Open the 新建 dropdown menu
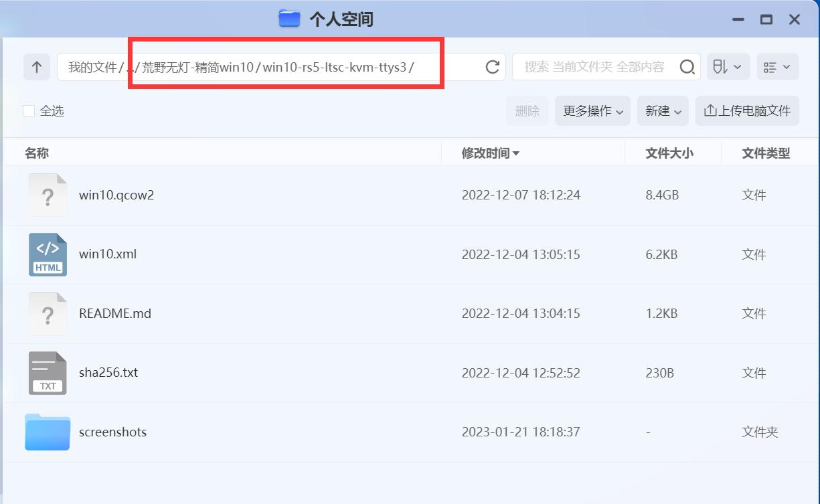 (662, 110)
